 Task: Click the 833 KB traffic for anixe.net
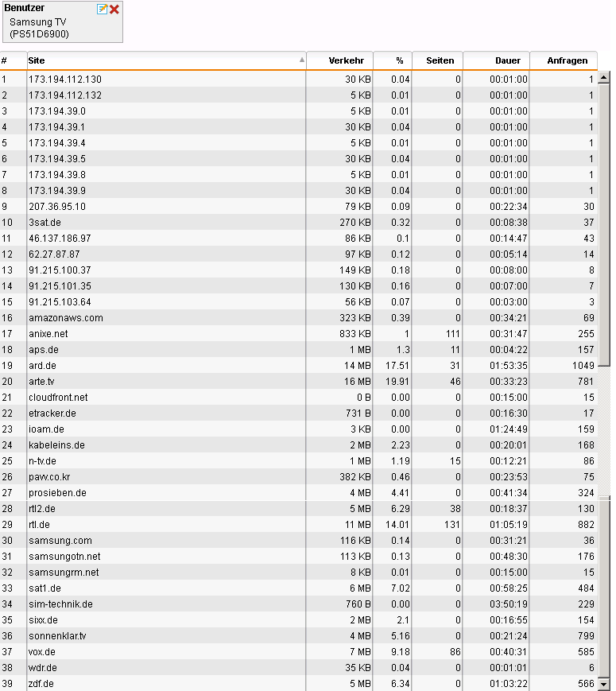coord(355,334)
